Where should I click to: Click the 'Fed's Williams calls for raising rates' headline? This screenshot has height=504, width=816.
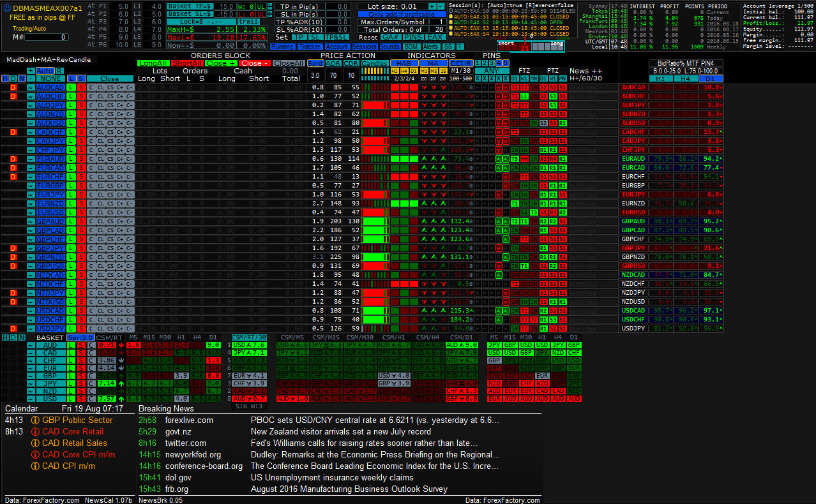click(365, 443)
